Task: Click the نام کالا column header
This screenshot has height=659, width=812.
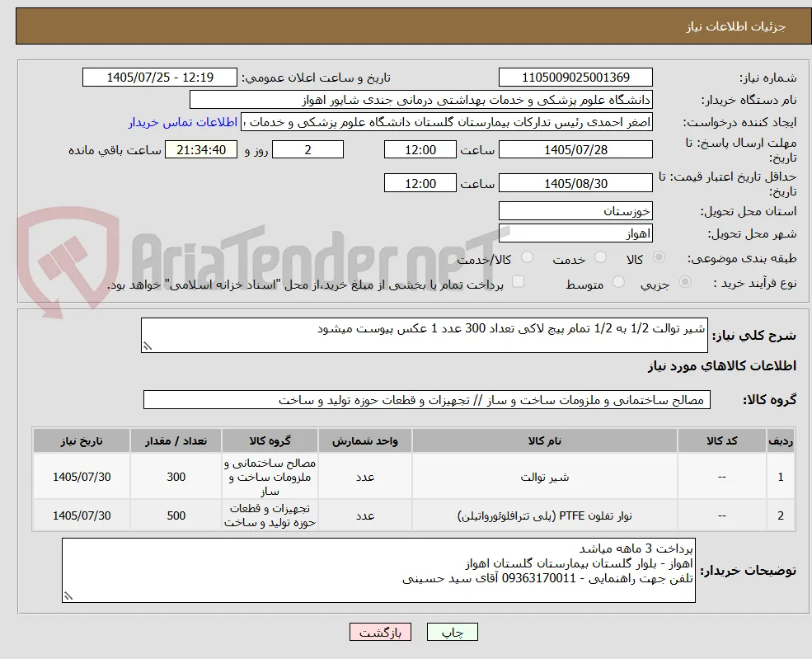Action: click(544, 441)
